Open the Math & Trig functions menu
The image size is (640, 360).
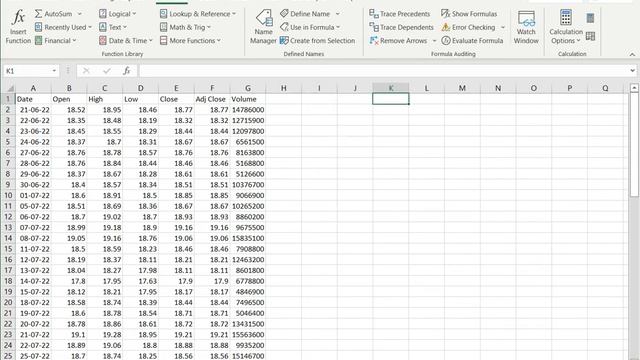click(185, 27)
